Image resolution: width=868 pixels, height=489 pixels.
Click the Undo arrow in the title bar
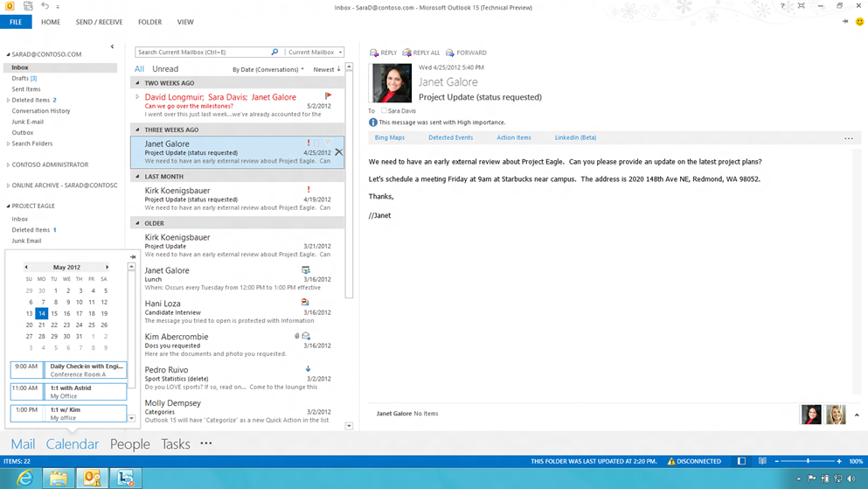(45, 6)
